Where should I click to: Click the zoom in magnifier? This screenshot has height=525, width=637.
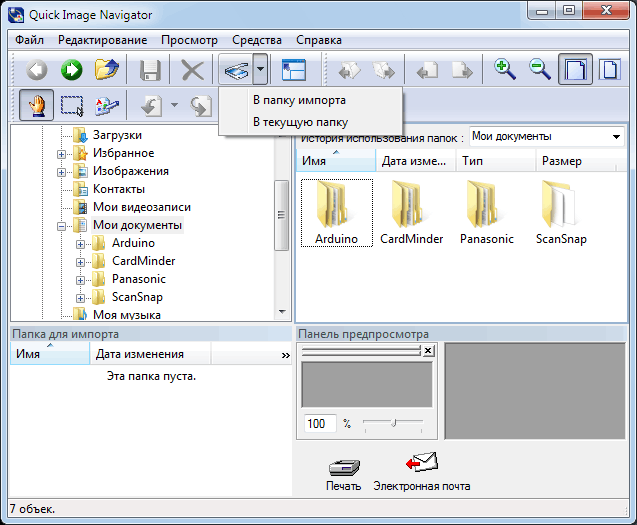(x=505, y=69)
